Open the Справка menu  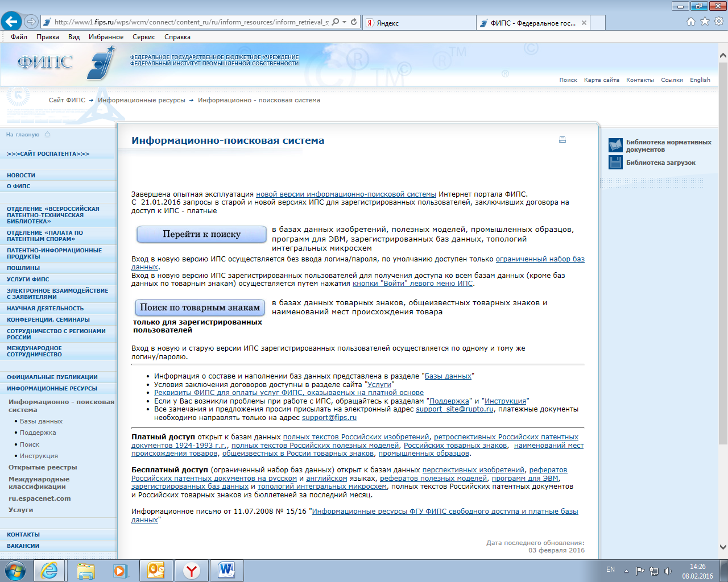click(177, 37)
